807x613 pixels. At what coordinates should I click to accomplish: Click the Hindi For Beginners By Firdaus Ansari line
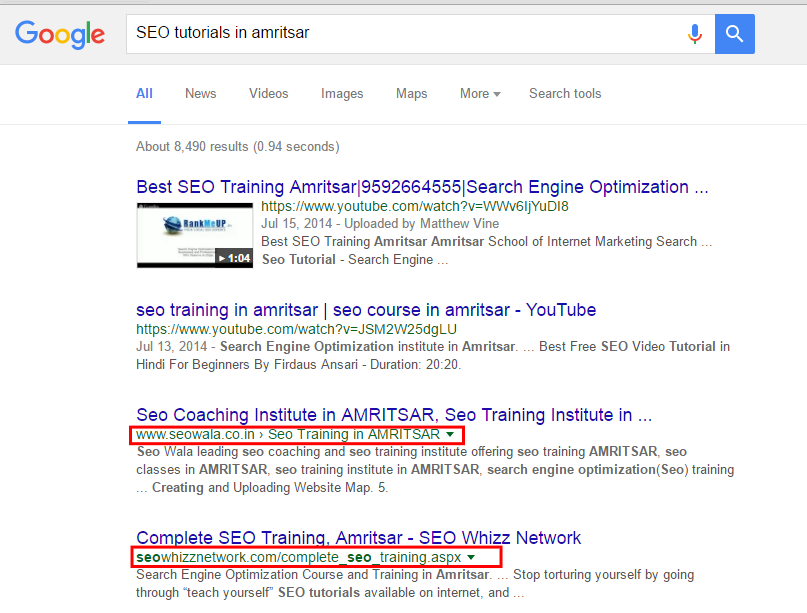(299, 364)
